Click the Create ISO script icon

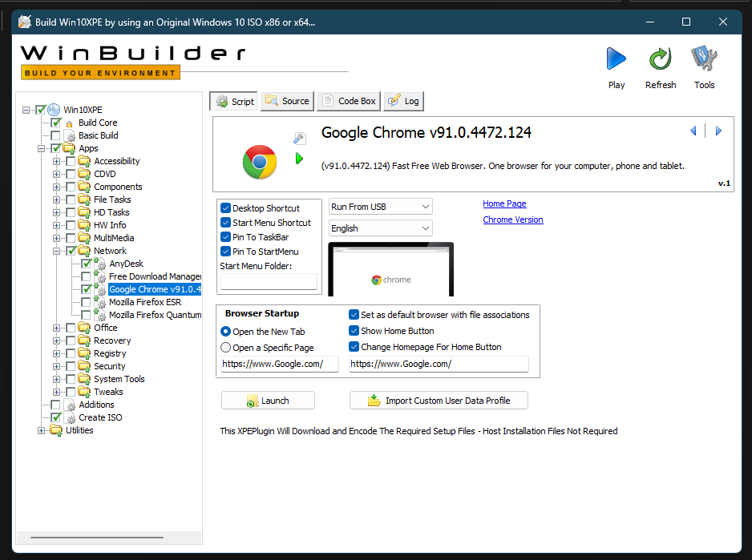(x=70, y=417)
